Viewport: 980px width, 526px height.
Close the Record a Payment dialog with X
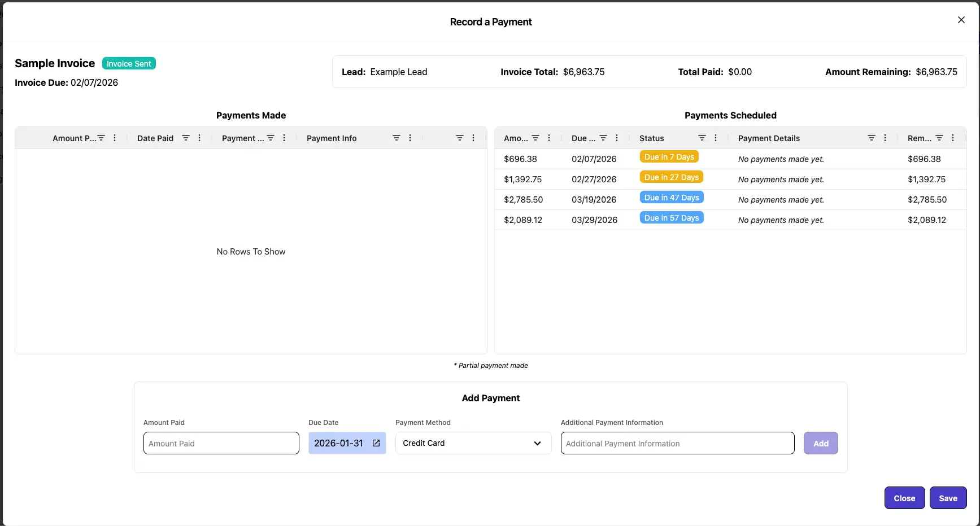pyautogui.click(x=961, y=20)
